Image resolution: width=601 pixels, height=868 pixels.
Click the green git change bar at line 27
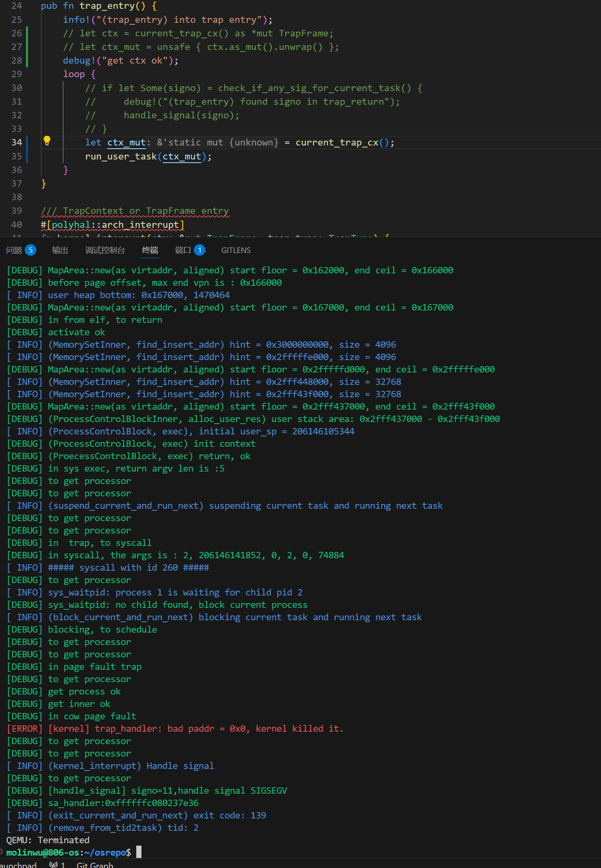tap(27, 47)
